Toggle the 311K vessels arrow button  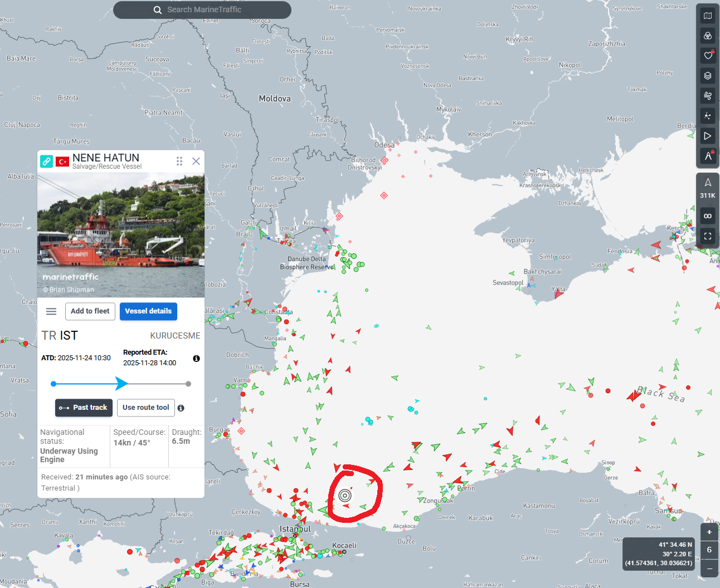(708, 188)
